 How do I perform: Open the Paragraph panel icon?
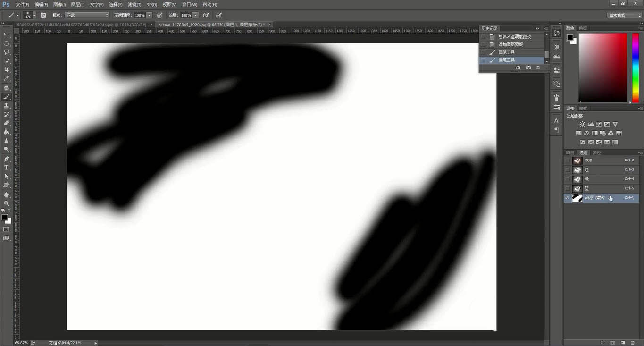point(557,129)
